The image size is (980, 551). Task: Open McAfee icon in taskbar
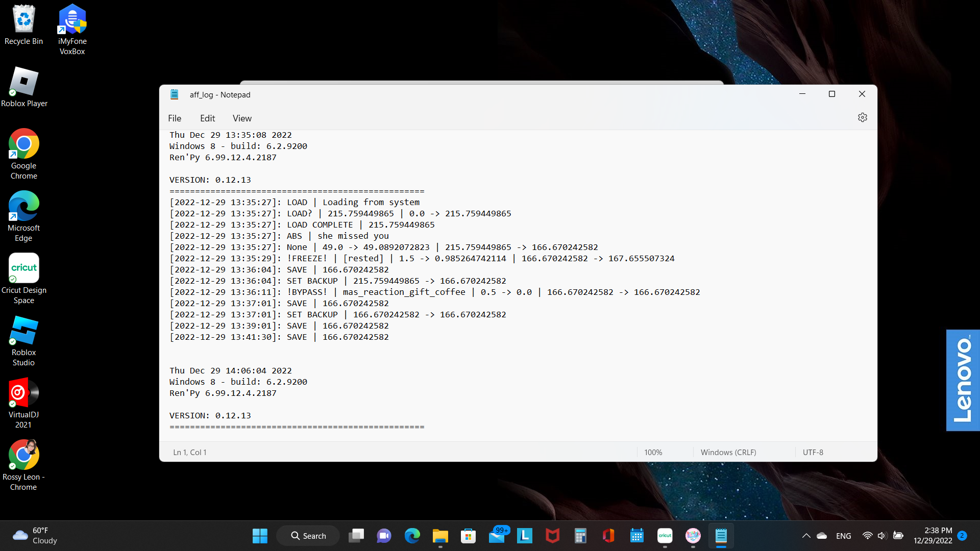pyautogui.click(x=552, y=536)
